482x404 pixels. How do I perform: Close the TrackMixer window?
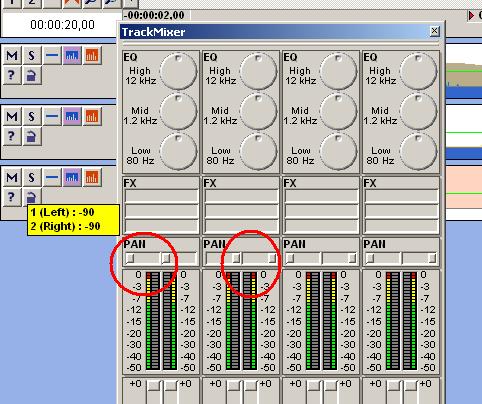(434, 31)
